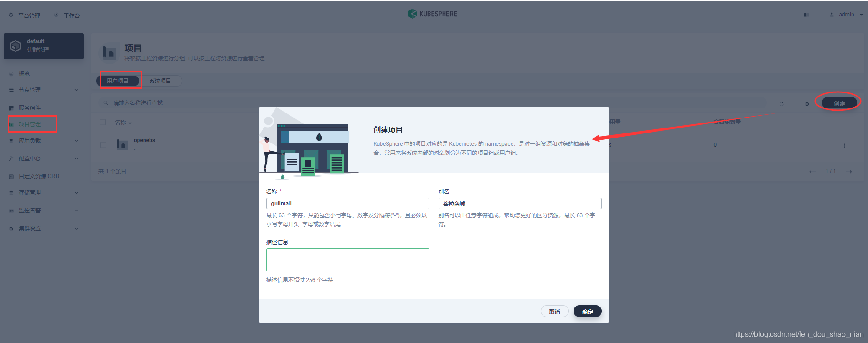
Task: Click the 应用负载 sidebar icon
Action: 11,141
